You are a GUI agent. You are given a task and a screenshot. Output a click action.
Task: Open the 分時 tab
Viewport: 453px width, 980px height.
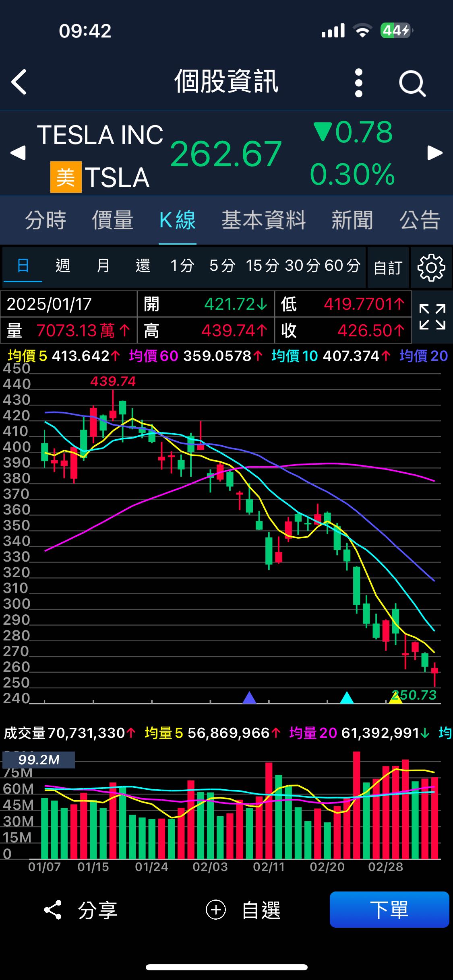pos(46,220)
